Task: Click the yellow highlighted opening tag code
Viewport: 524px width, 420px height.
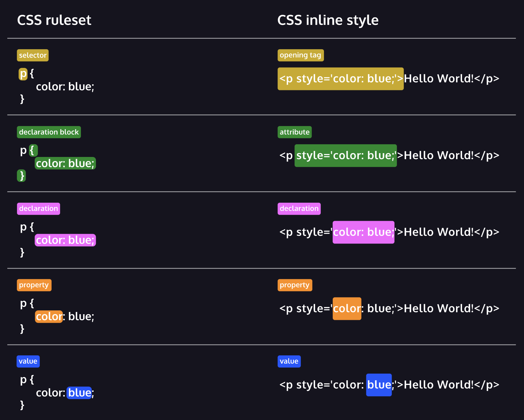Action: click(340, 79)
